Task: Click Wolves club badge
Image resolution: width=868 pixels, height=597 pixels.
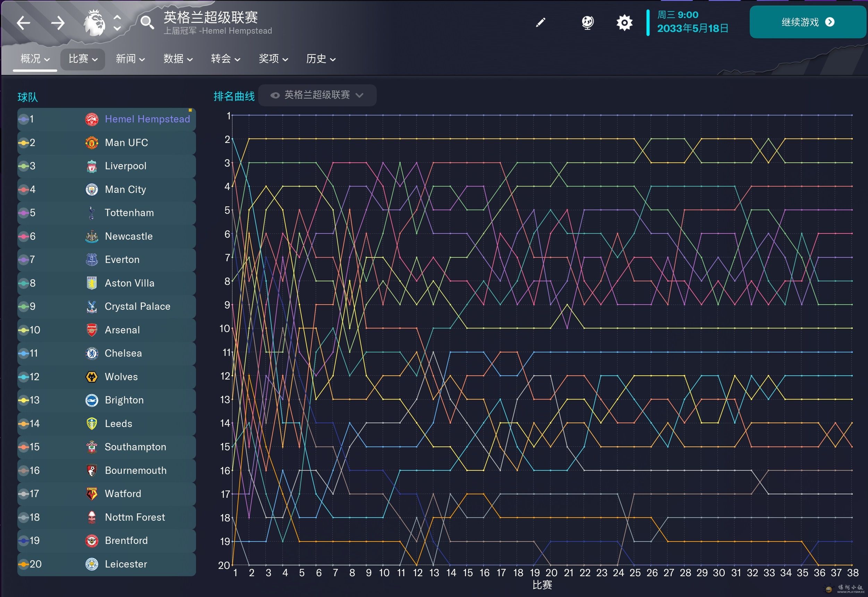Action: click(92, 377)
